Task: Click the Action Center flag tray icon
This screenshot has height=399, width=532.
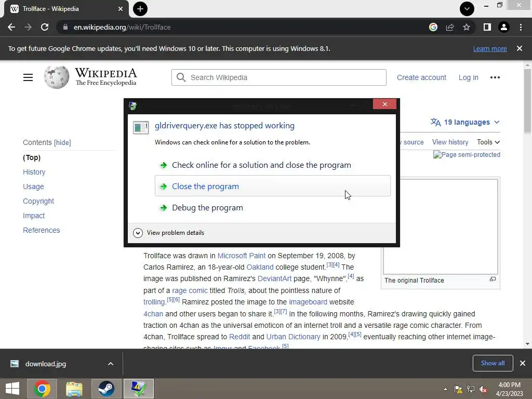Action: [458, 389]
